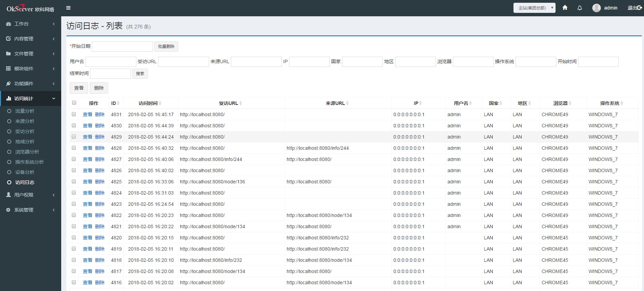
Task: Check the row with ID 4828
Action: 74,148
